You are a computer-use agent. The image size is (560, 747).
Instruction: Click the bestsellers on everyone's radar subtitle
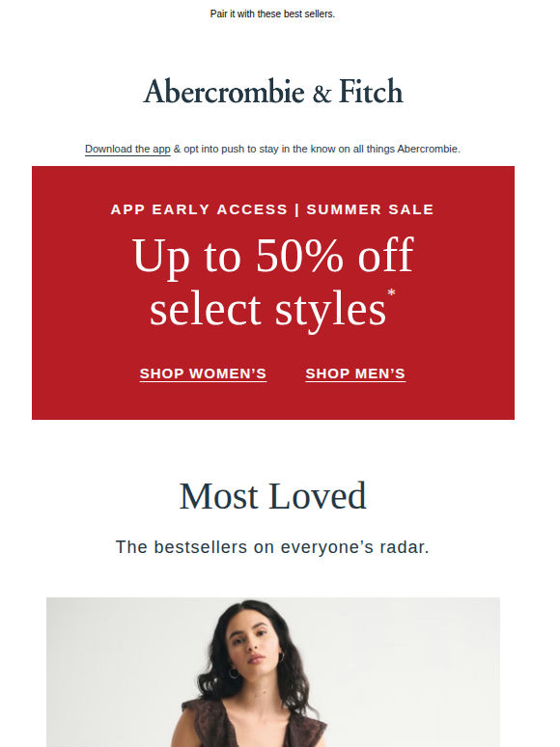coord(272,547)
